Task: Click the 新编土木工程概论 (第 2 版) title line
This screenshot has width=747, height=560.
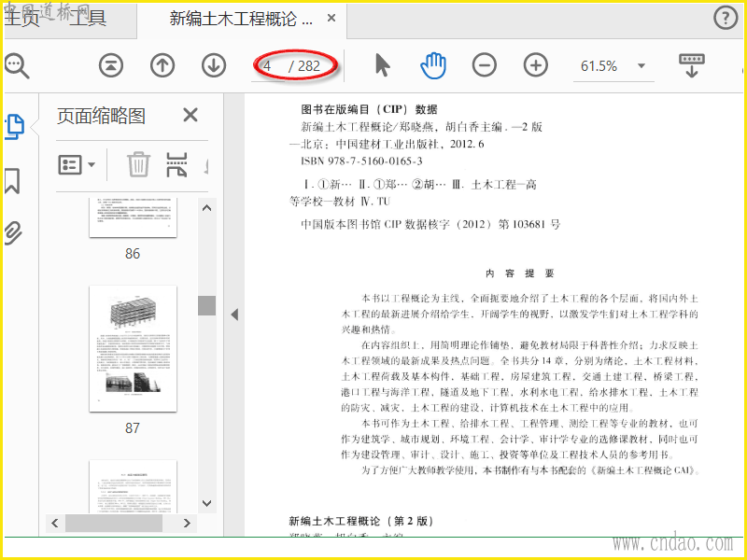Action: click(x=361, y=521)
